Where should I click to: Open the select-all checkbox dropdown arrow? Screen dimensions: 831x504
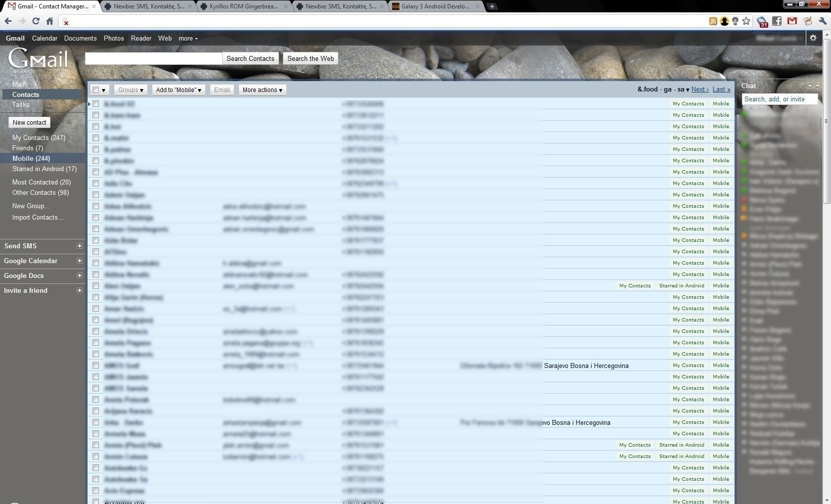103,90
